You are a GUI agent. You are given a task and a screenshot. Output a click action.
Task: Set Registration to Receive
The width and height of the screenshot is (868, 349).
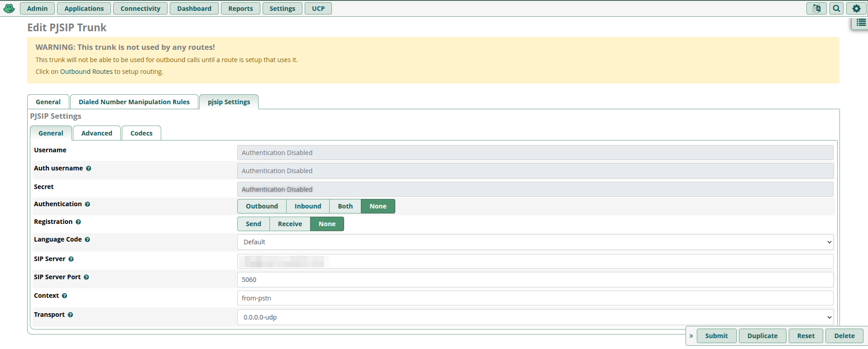(290, 224)
